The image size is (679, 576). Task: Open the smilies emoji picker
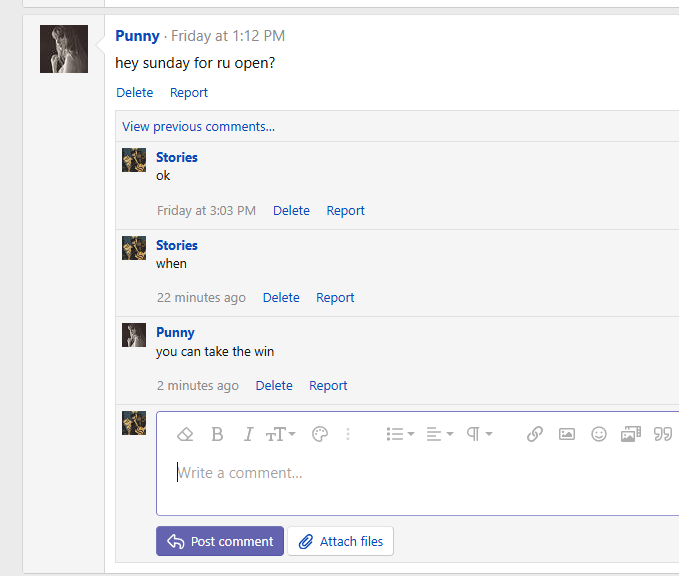(599, 434)
